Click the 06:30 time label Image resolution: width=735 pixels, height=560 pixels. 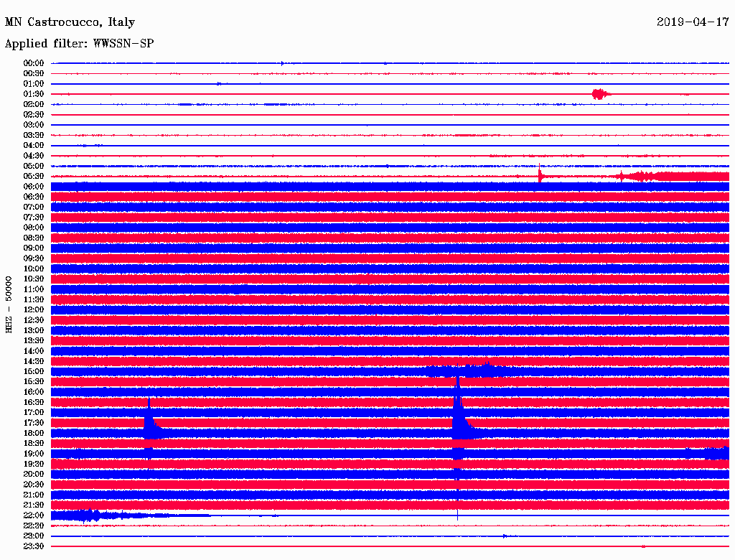pyautogui.click(x=34, y=197)
